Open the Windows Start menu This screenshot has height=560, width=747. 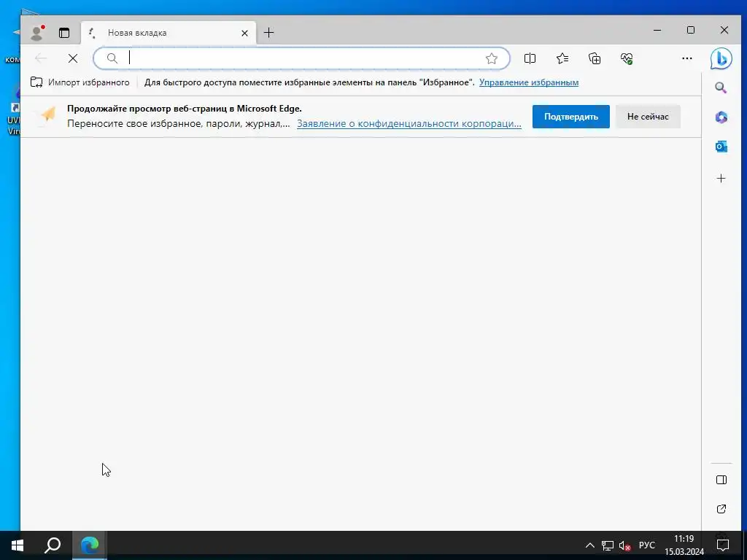(x=18, y=545)
